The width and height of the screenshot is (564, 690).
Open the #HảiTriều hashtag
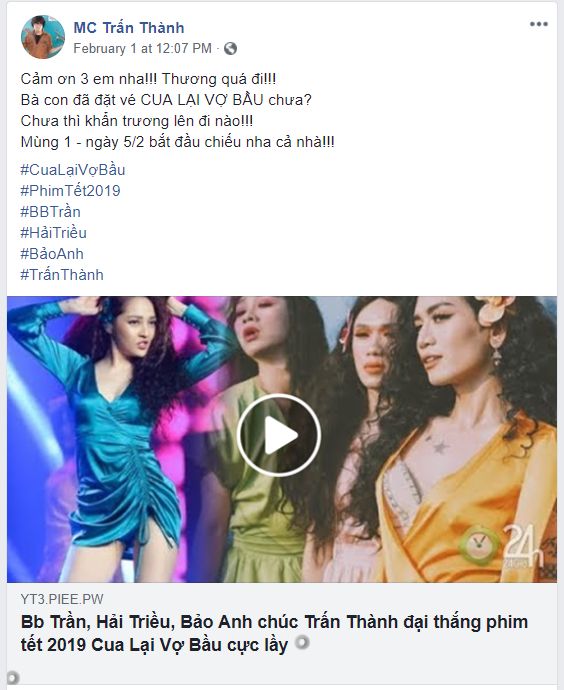click(x=54, y=233)
